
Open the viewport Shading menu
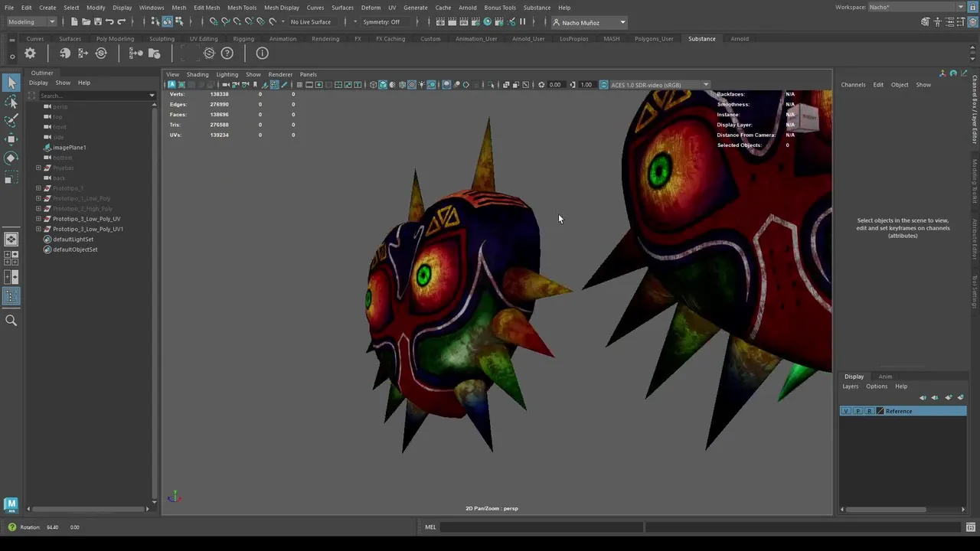198,74
